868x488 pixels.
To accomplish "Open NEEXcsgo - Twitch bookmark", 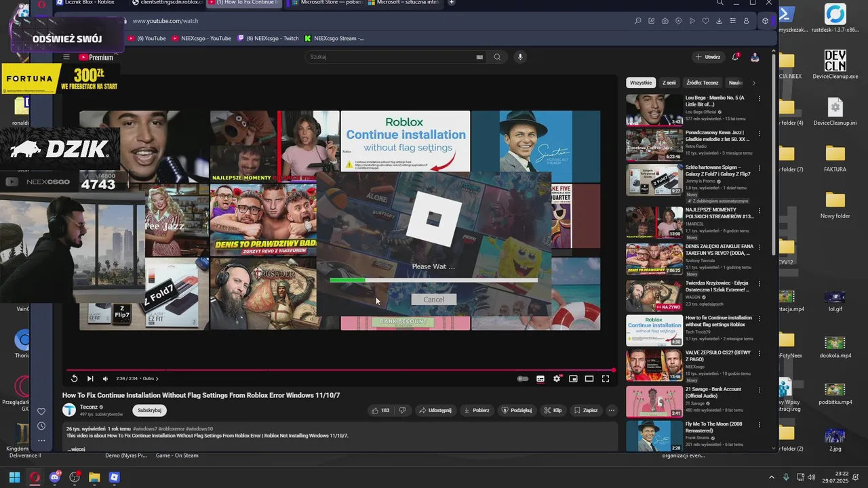I will pyautogui.click(x=268, y=39).
